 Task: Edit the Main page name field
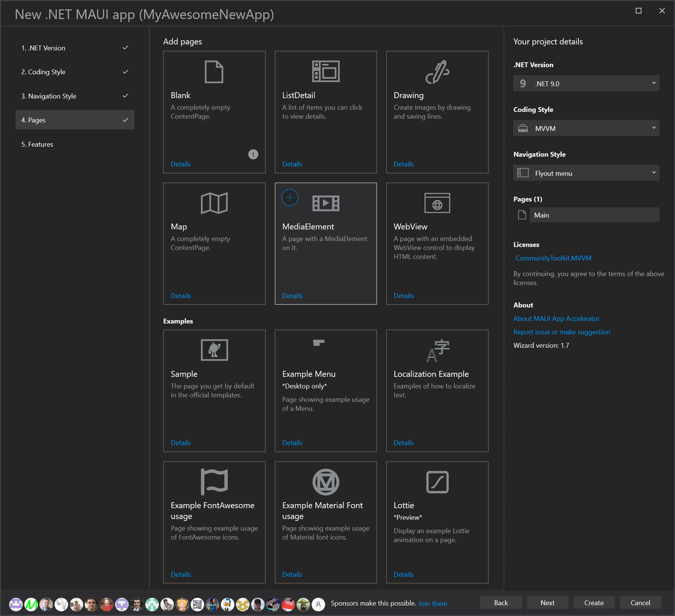tap(594, 215)
